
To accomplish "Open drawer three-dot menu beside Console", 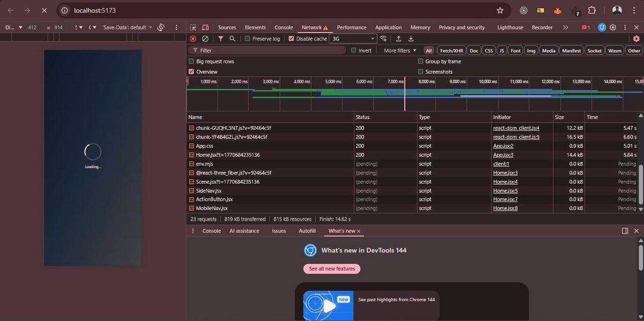I will pos(193,231).
